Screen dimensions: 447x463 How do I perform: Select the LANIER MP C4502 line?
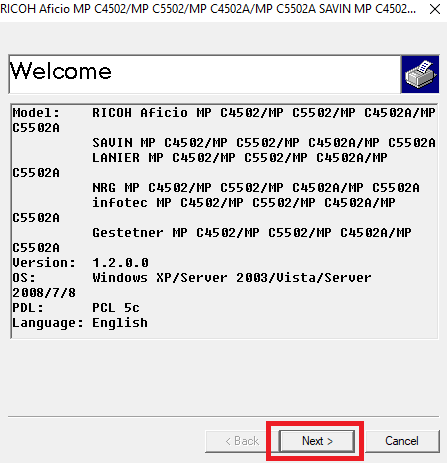(x=240, y=158)
